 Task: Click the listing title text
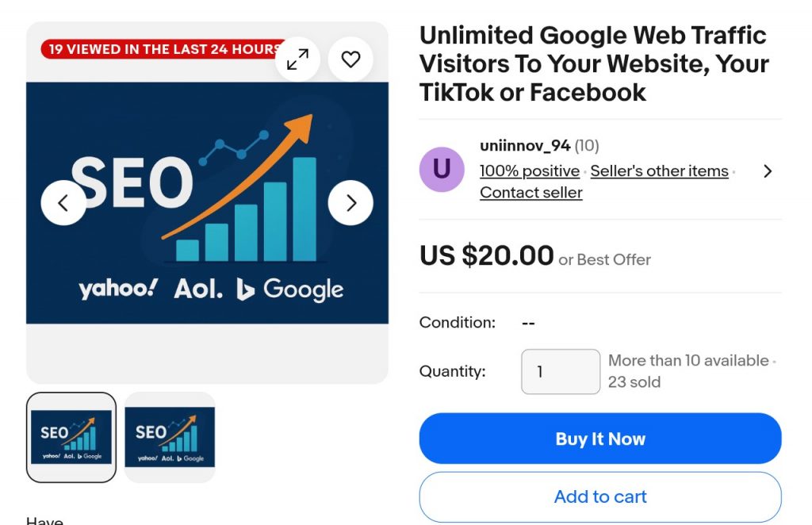click(593, 63)
